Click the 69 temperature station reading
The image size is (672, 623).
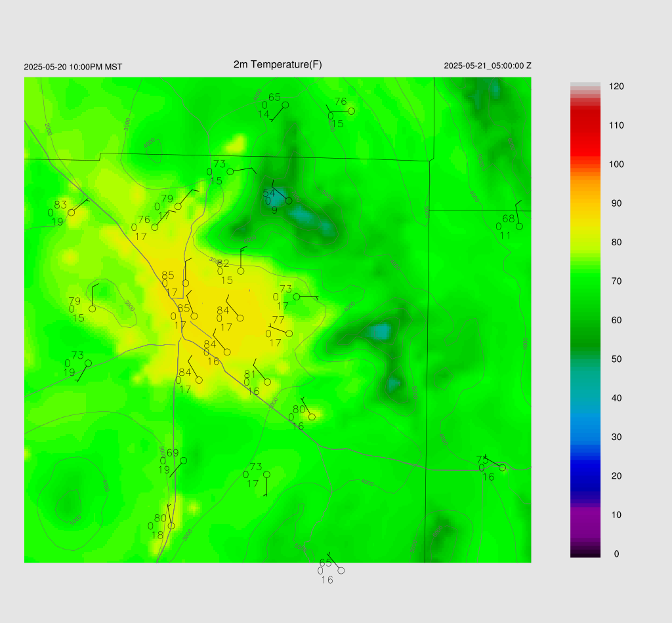[173, 453]
